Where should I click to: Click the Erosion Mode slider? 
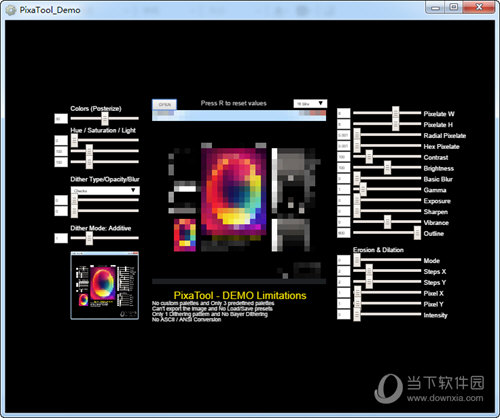(387, 260)
